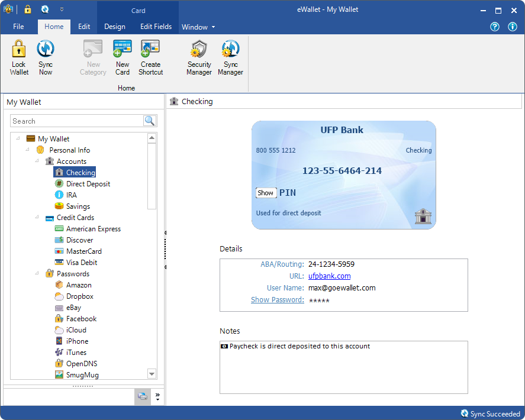The height and width of the screenshot is (420, 525).
Task: Click the user name max@goewallet.com
Action: 342,288
